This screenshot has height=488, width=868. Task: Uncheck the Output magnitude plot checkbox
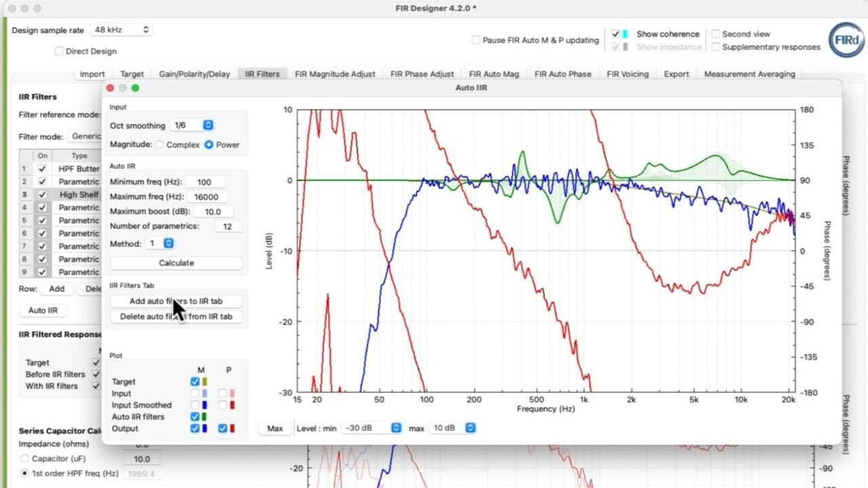[195, 428]
